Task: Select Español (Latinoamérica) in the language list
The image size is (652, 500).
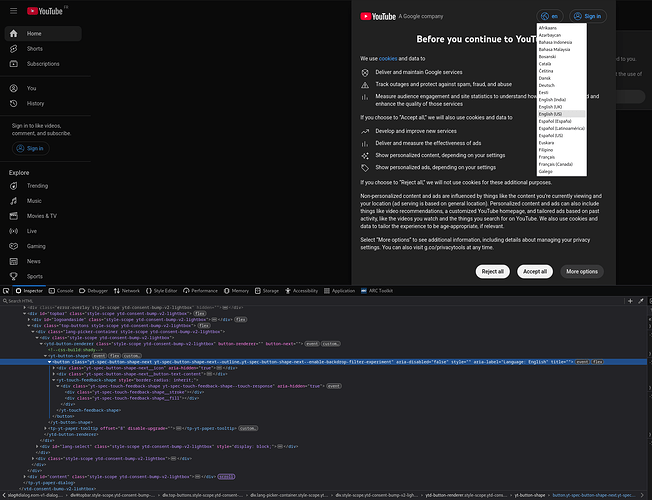Action: click(x=561, y=129)
